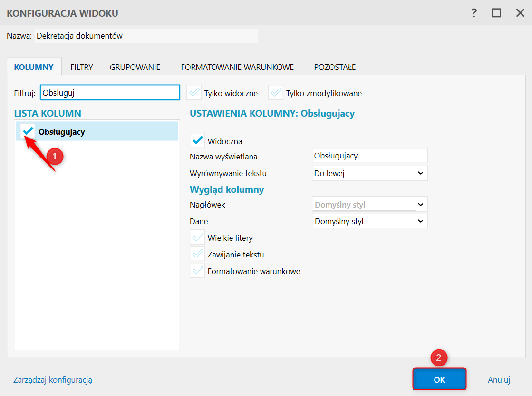Click the Nazwa wyświetlana text field
532x396 pixels.
369,156
